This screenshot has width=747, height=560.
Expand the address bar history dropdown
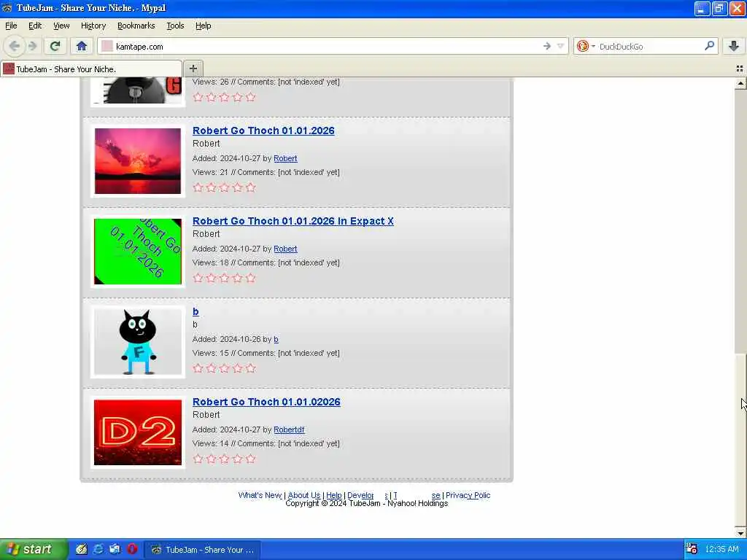coord(561,46)
